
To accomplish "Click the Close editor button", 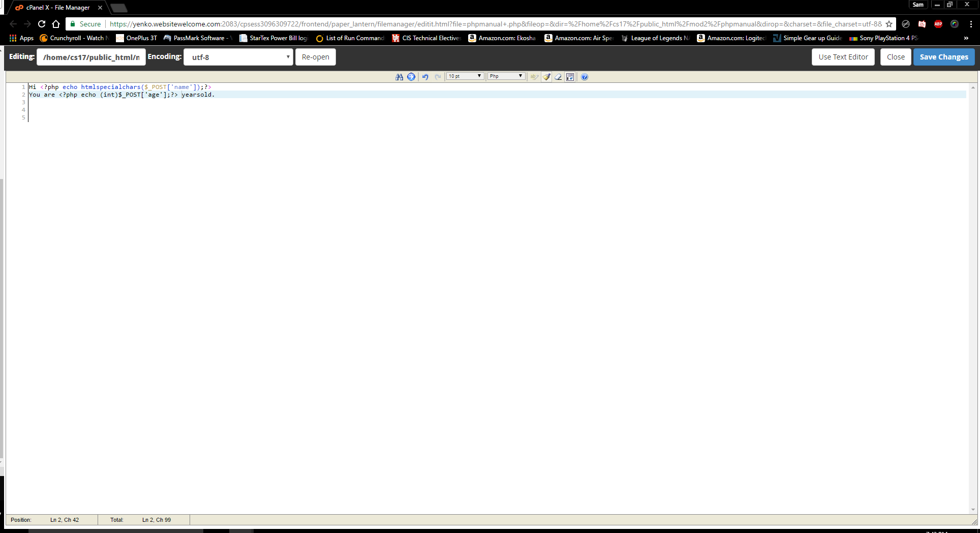I will 896,57.
